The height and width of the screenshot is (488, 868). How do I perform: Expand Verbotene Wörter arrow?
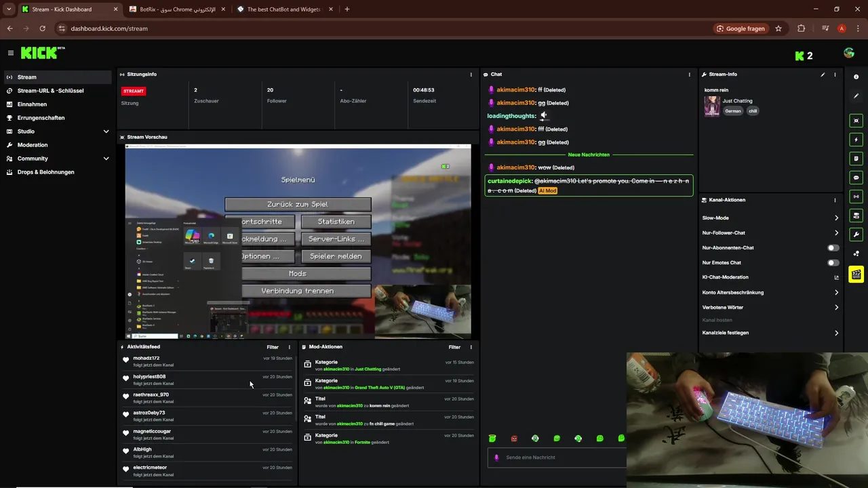(x=836, y=308)
